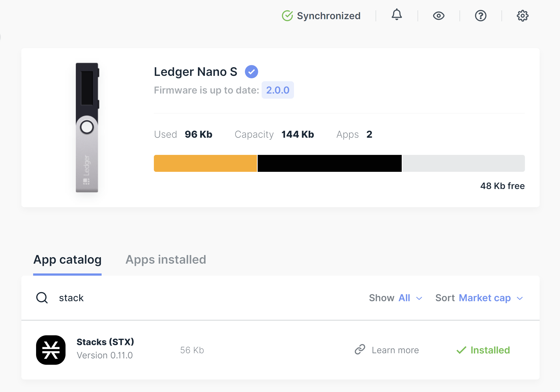Click the blue verified badge next to Ledger Nano S
Image resolution: width=560 pixels, height=392 pixels.
coord(252,71)
